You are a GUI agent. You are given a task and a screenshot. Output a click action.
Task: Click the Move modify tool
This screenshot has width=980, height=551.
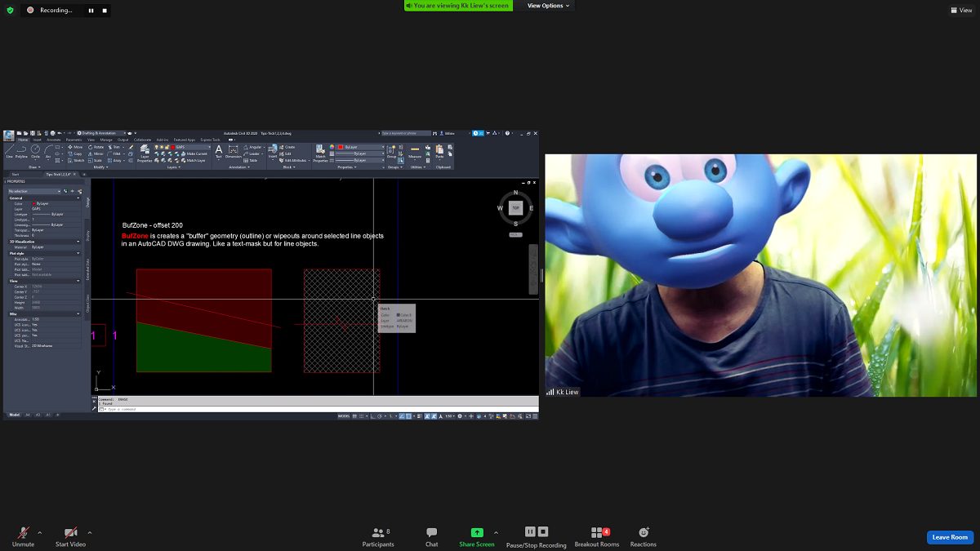coord(75,147)
